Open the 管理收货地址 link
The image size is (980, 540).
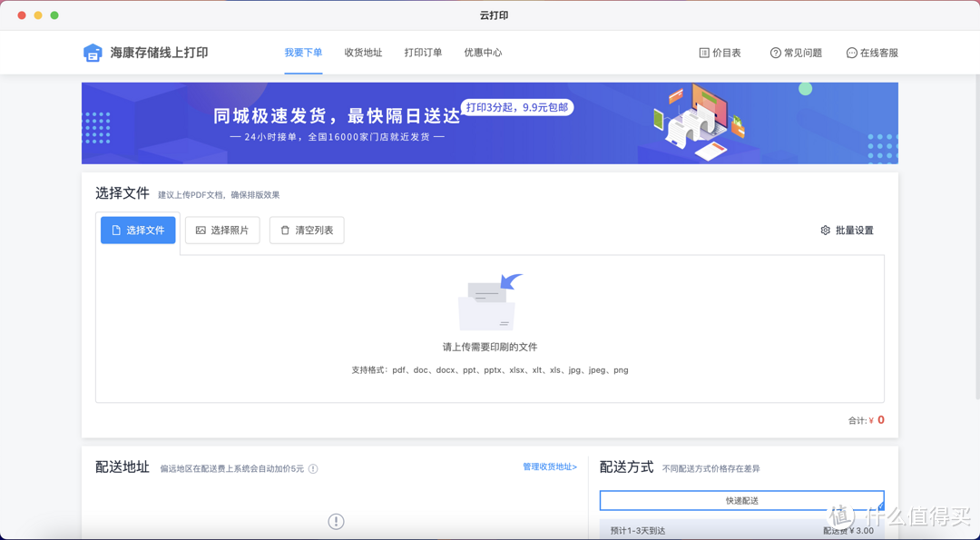tap(550, 466)
